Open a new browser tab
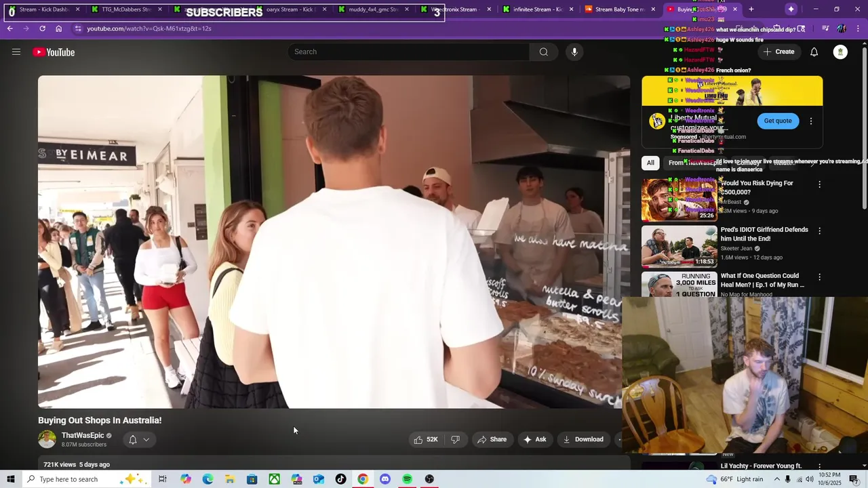 751,9
